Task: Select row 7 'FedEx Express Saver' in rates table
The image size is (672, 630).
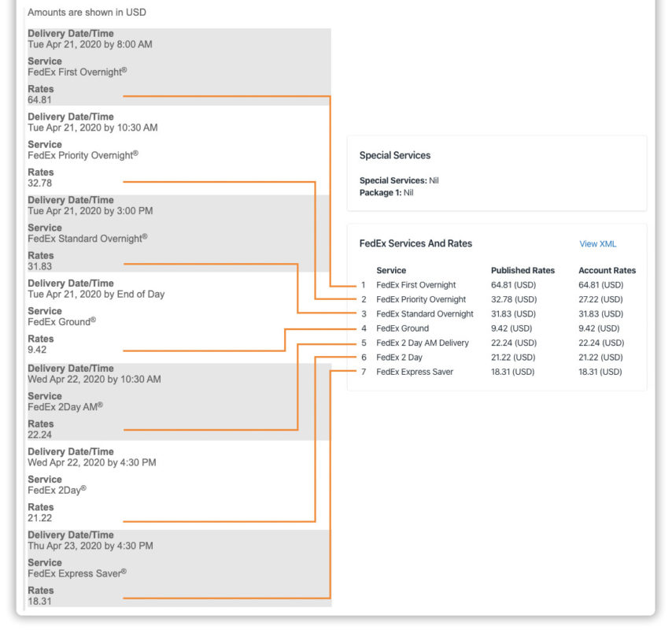Action: tap(415, 372)
